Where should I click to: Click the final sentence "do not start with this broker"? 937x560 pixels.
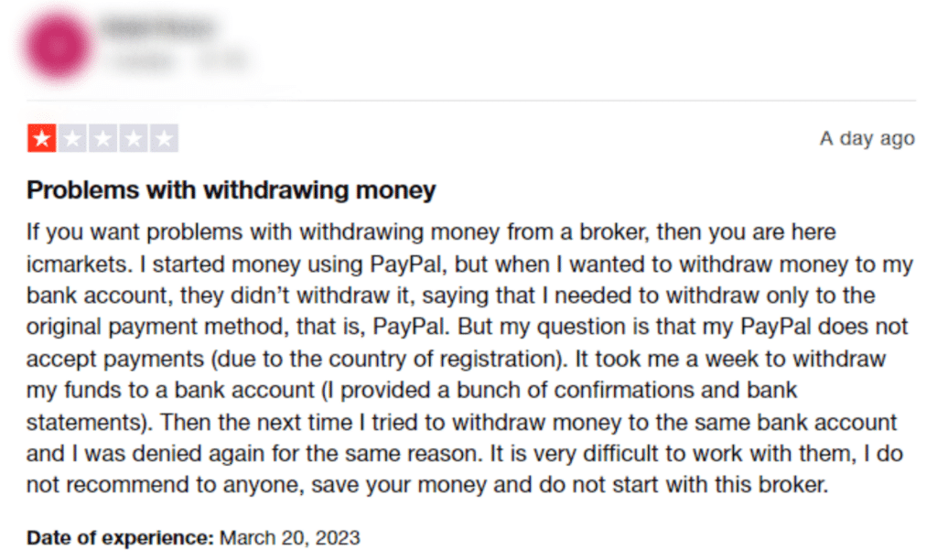click(684, 485)
